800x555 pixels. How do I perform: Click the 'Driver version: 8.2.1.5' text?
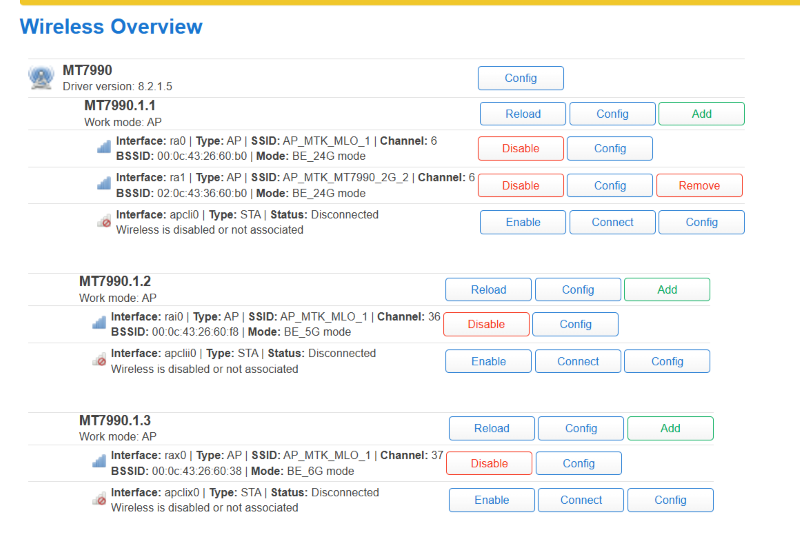tap(117, 86)
